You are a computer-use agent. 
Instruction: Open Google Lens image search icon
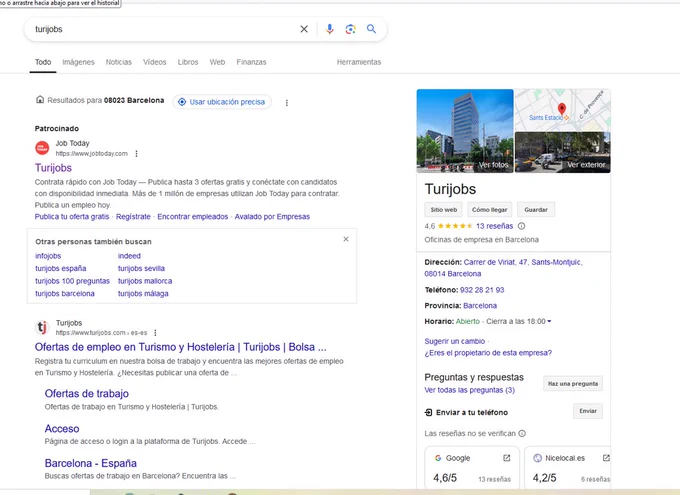point(350,29)
